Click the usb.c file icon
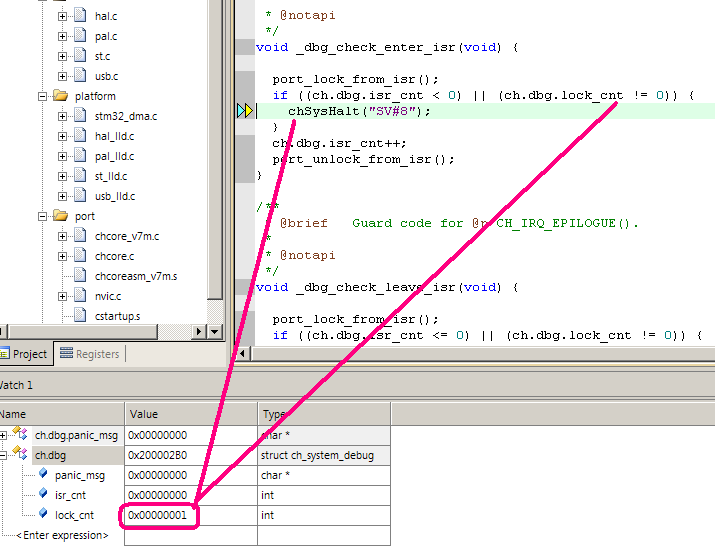715x556 pixels. pos(80,75)
